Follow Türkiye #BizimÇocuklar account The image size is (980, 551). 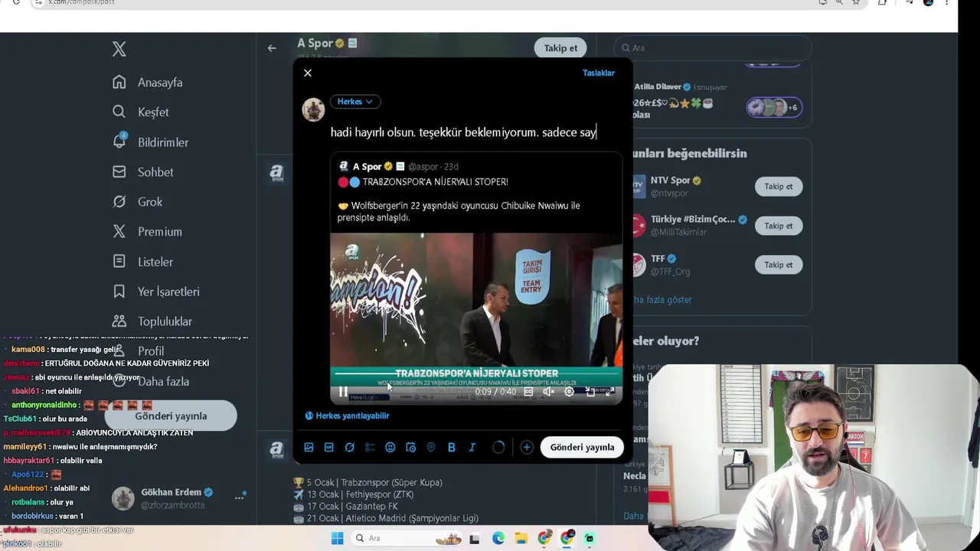pyautogui.click(x=779, y=226)
